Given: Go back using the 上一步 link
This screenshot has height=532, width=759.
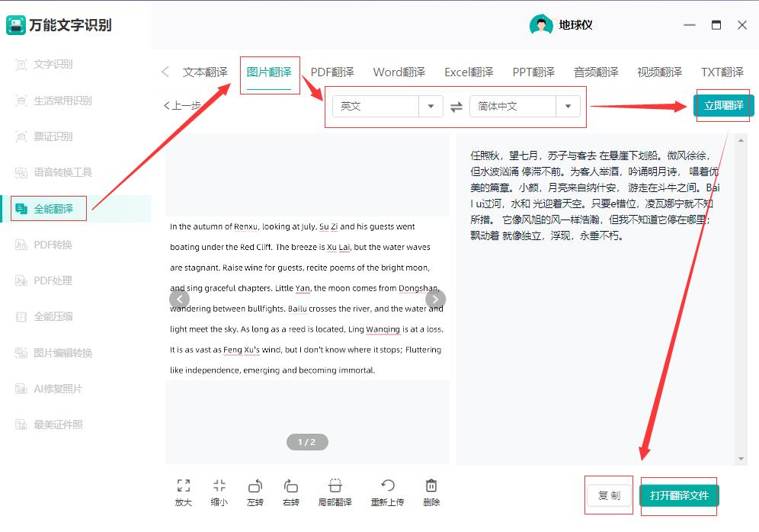Looking at the screenshot, I should click(183, 105).
